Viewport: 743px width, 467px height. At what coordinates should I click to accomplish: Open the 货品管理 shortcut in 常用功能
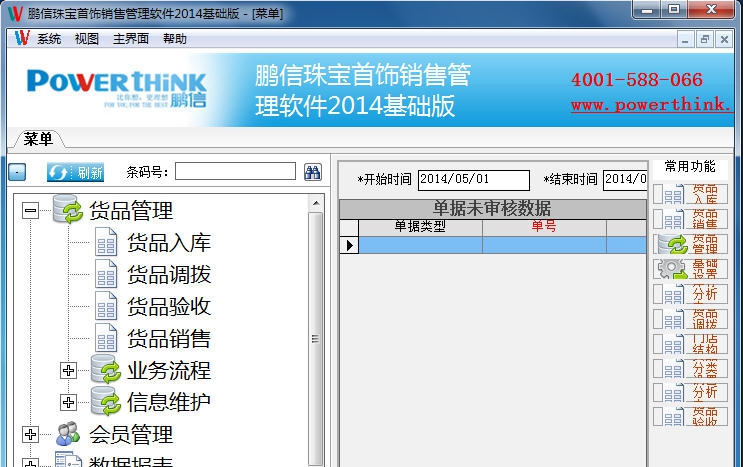(x=690, y=244)
